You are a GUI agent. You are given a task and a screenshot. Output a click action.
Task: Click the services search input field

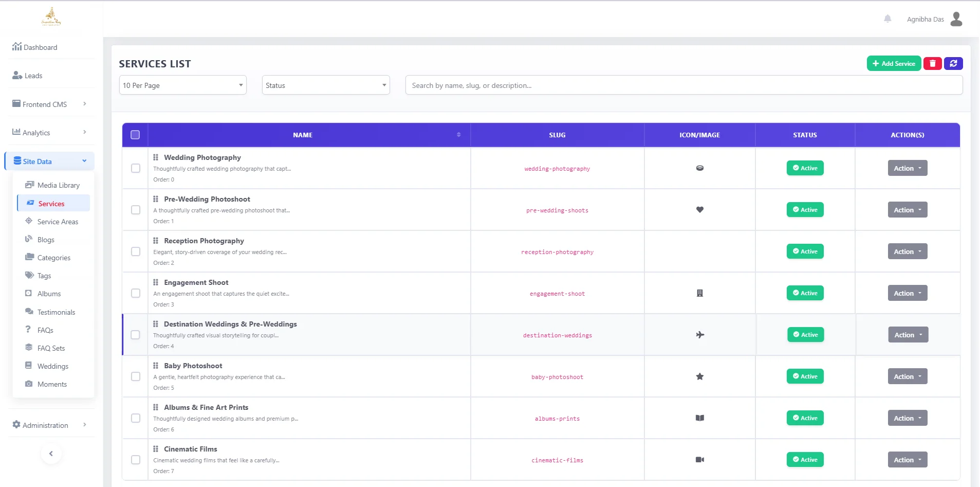tap(683, 85)
